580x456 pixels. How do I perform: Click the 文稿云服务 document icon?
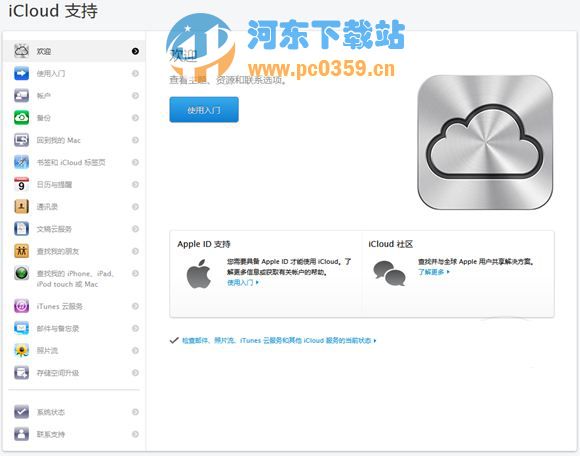(21, 229)
